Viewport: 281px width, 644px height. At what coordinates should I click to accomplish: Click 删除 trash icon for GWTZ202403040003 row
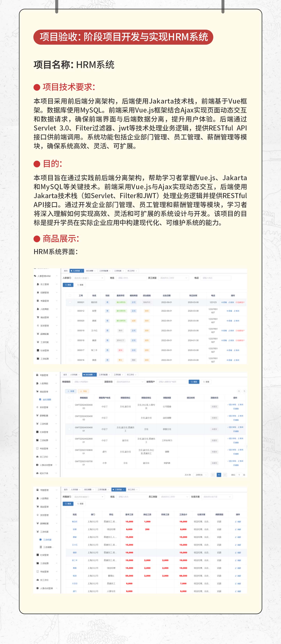click(234, 409)
